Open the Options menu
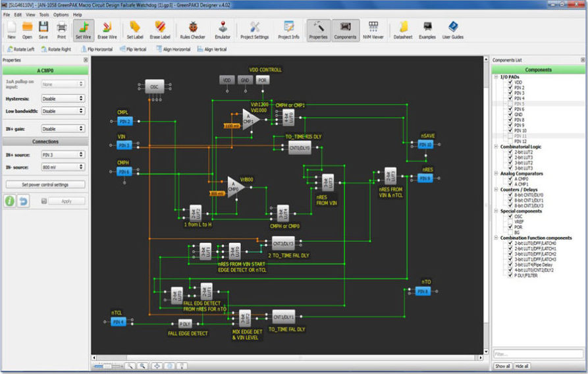The image size is (588, 374). pos(61,14)
